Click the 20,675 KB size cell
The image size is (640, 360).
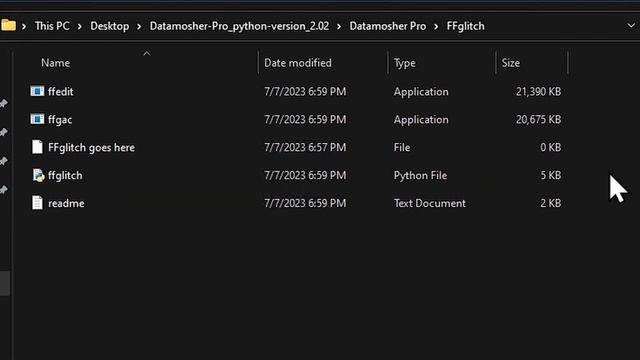[538, 120]
